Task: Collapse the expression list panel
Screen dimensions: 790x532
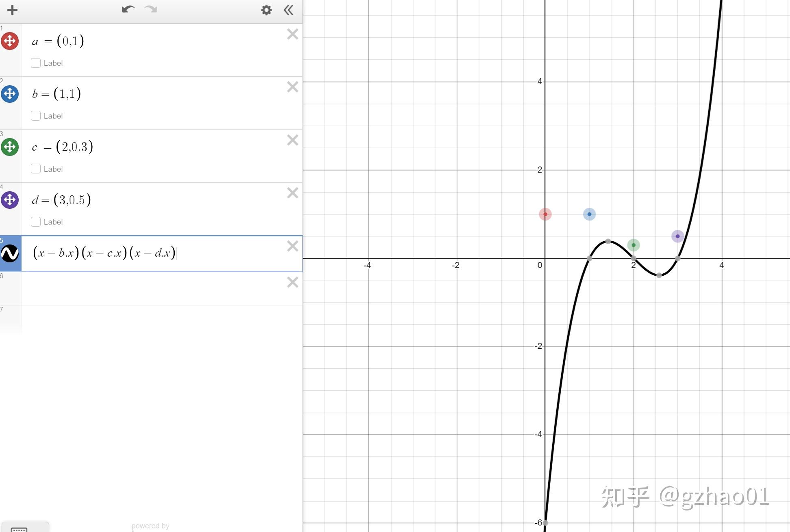Action: point(289,10)
